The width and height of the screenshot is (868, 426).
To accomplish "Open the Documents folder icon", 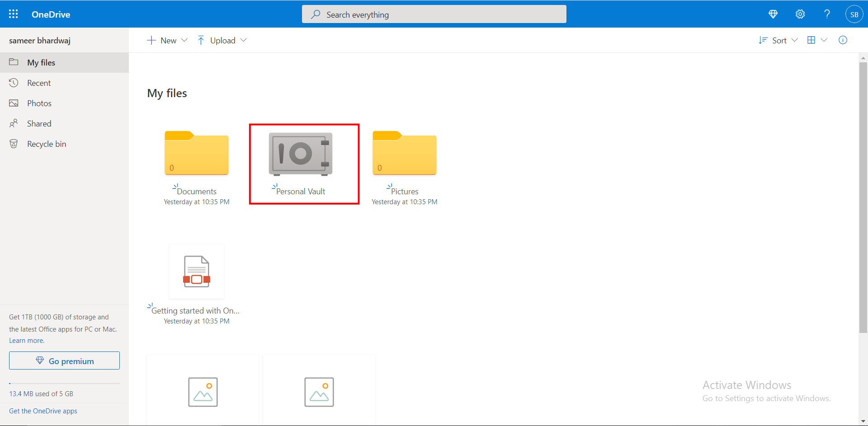I will click(197, 153).
